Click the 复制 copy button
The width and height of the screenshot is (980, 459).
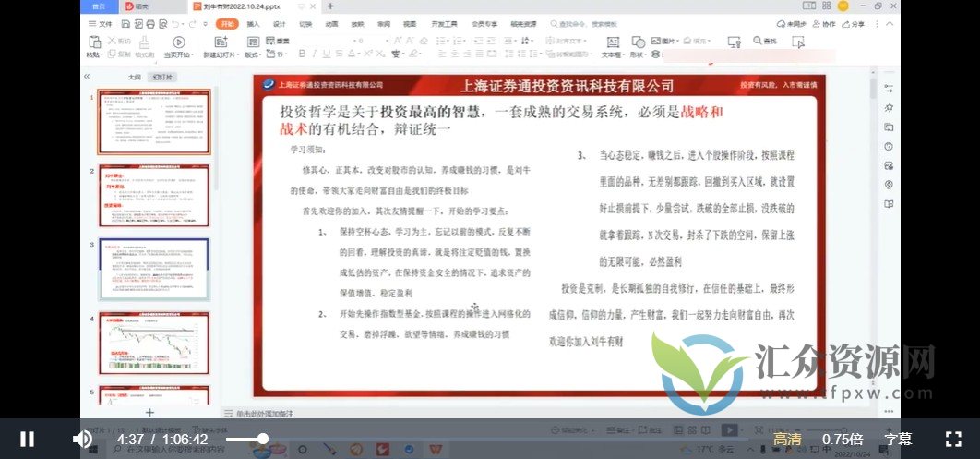coord(119,54)
